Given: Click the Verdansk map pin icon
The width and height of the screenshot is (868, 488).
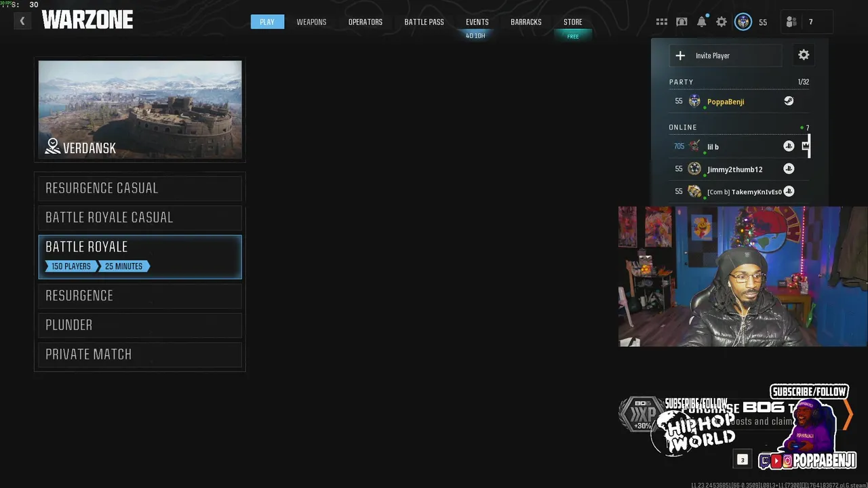Looking at the screenshot, I should click(x=52, y=146).
